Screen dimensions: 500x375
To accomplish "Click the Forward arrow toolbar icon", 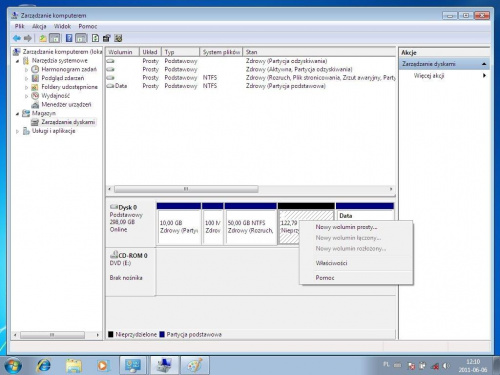I will pyautogui.click(x=28, y=38).
